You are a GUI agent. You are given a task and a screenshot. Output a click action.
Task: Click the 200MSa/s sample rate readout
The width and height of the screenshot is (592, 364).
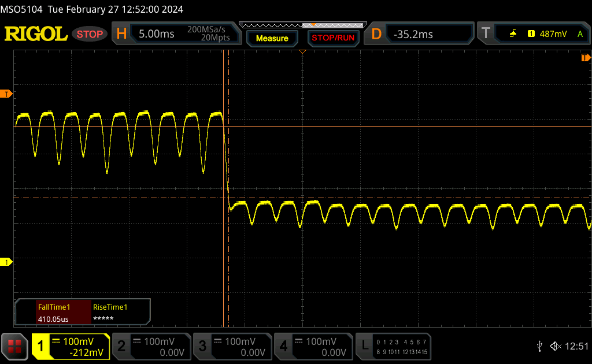click(206, 29)
